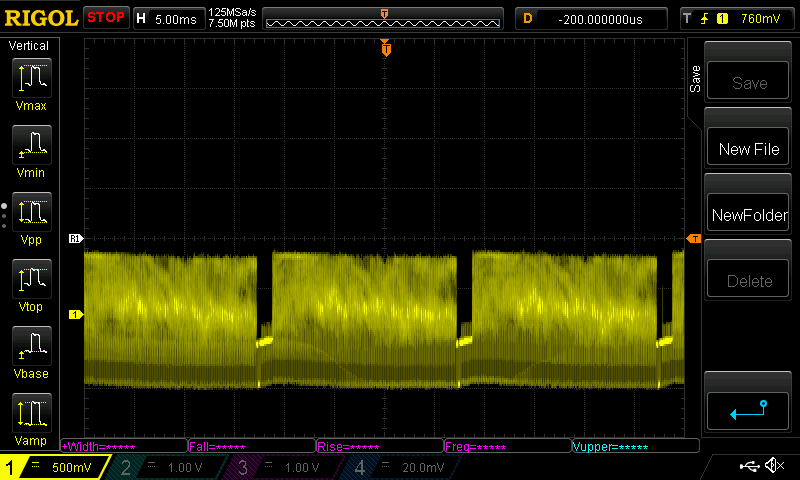Open the Save menu button
The width and height of the screenshot is (800, 480).
[748, 80]
